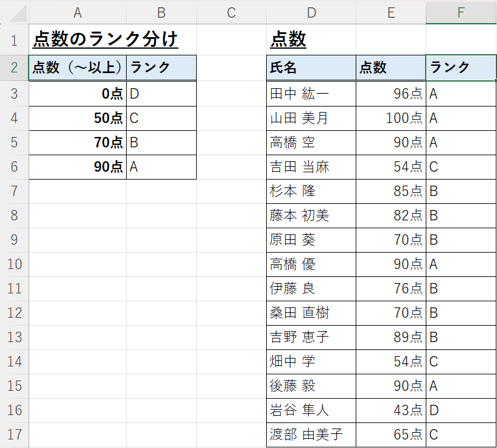Select column D header
This screenshot has height=448, width=497.
click(311, 13)
